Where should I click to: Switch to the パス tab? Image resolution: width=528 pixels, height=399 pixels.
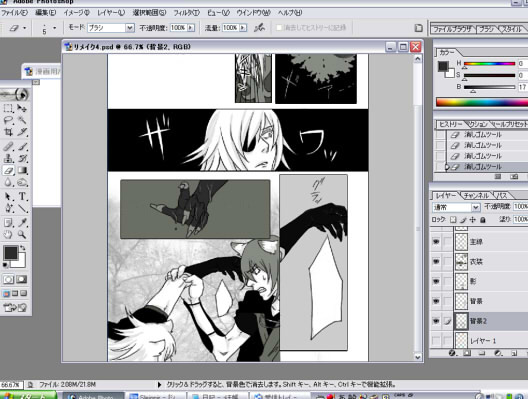(x=502, y=195)
